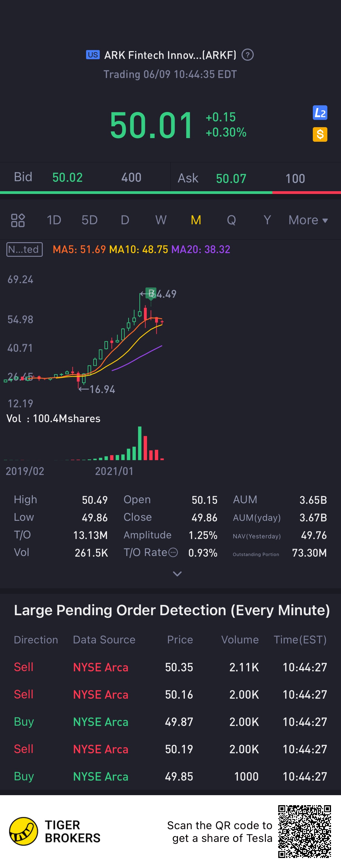The height and width of the screenshot is (868, 341).
Task: Expand more quote details chevron
Action: pos(177,574)
